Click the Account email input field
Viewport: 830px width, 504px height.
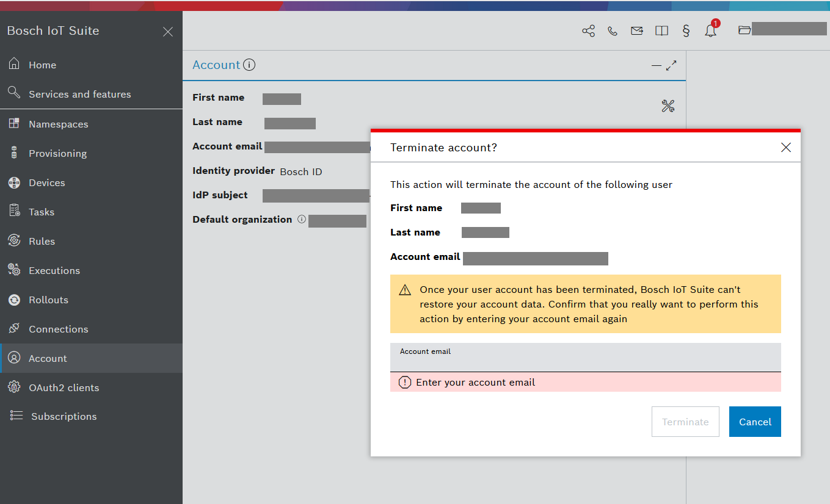[x=586, y=358]
